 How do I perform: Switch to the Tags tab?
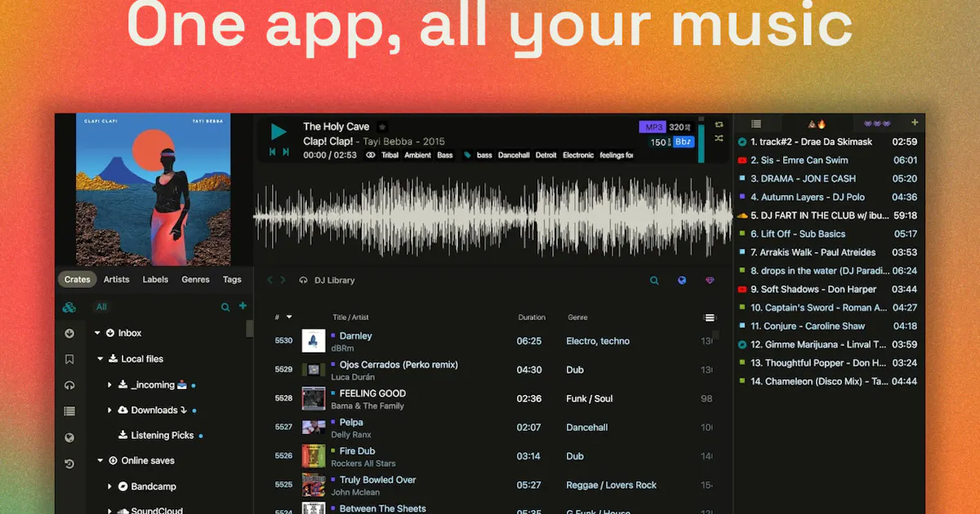232,279
